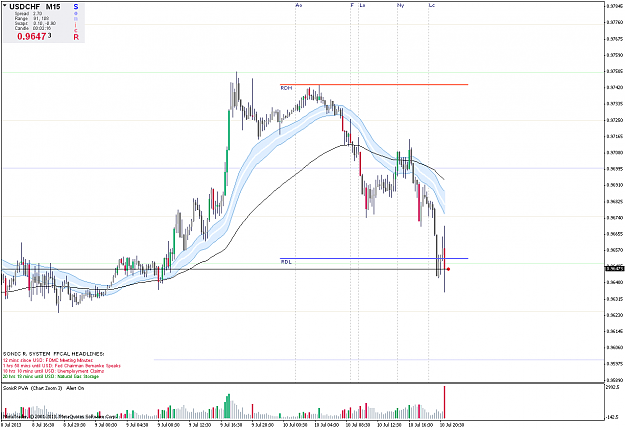Select the blue RDL horizontal line

pyautogui.click(x=374, y=258)
